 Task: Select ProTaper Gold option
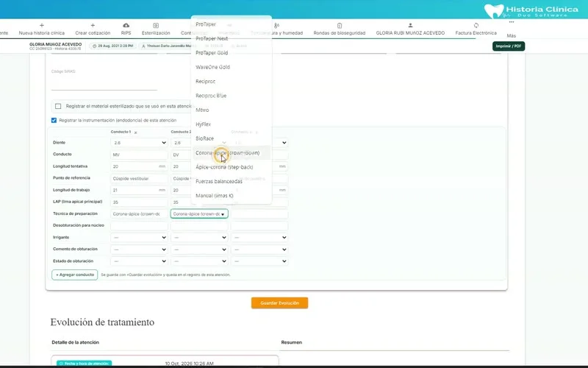point(232,52)
